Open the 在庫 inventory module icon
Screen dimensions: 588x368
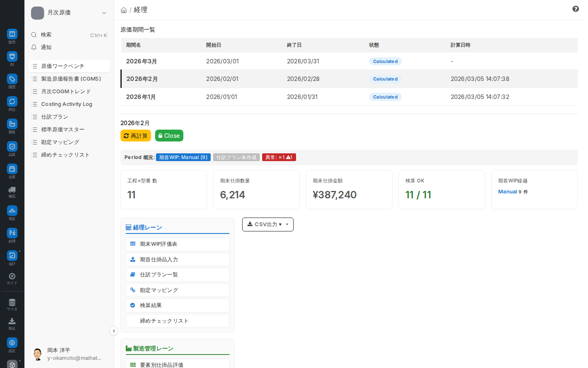pyautogui.click(x=12, y=169)
